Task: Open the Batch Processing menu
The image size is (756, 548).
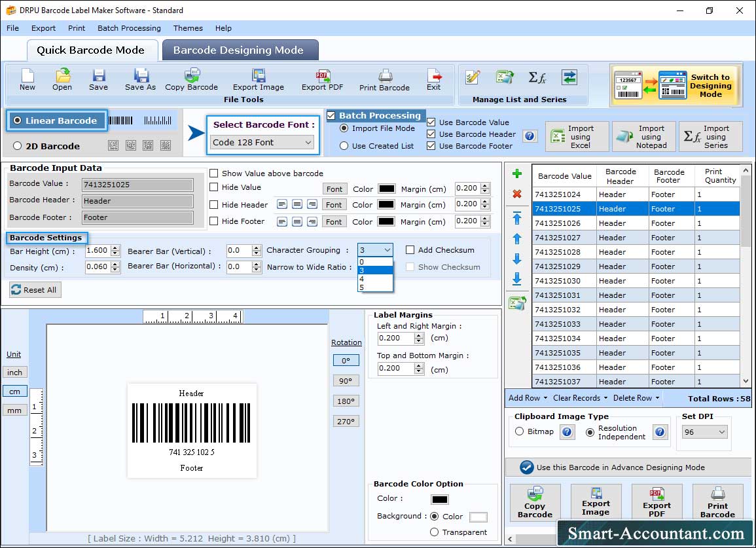Action: click(x=129, y=28)
